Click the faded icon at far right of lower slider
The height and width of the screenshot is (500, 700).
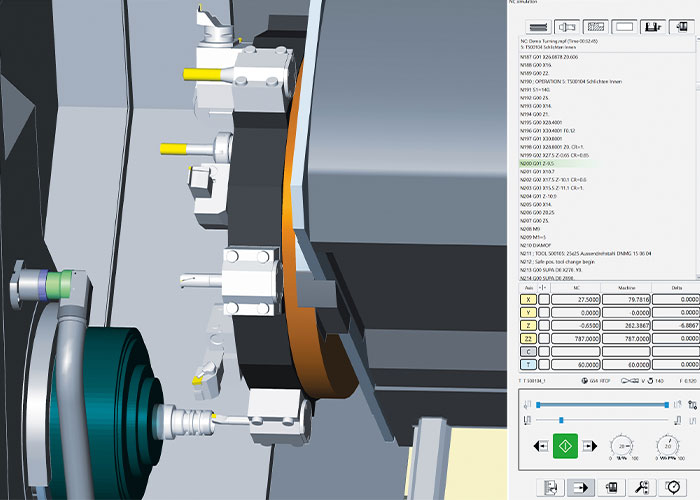[x=692, y=420]
